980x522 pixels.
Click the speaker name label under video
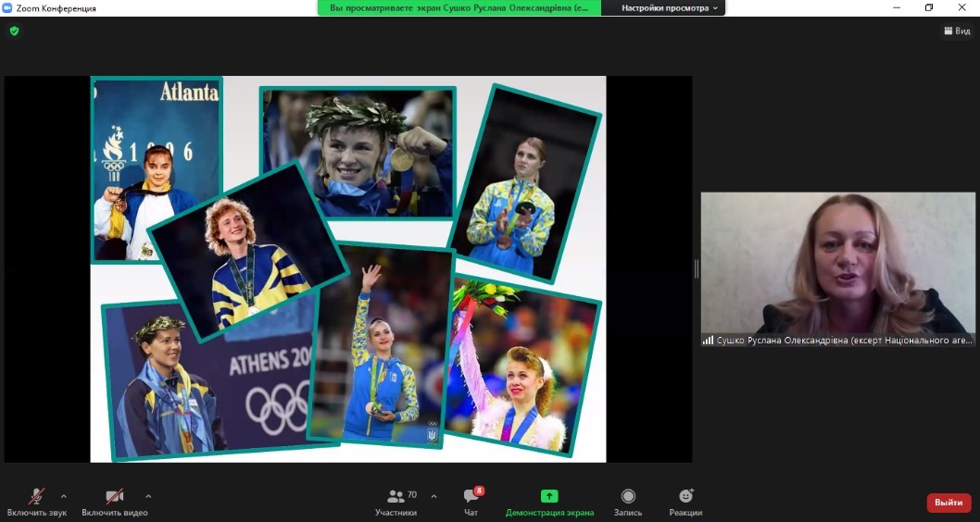tap(837, 340)
